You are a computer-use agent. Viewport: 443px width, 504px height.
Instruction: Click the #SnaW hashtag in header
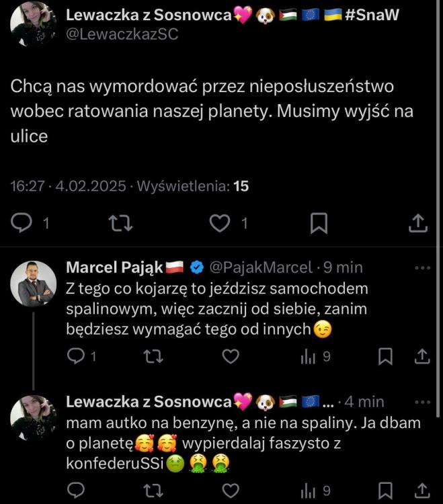(371, 15)
